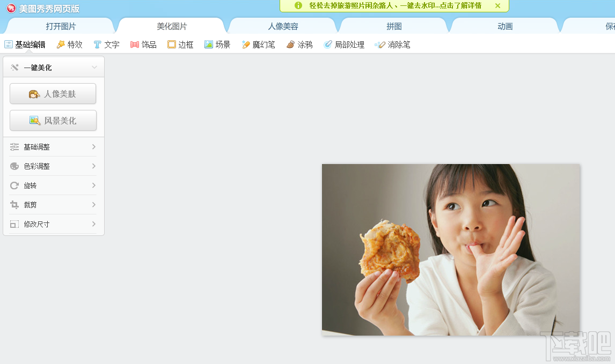Select the 边框 frame tool

coord(180,44)
